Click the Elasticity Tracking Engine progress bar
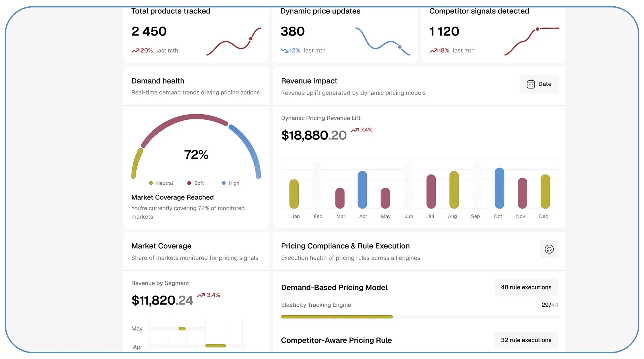The height and width of the screenshot is (359, 644). (419, 317)
